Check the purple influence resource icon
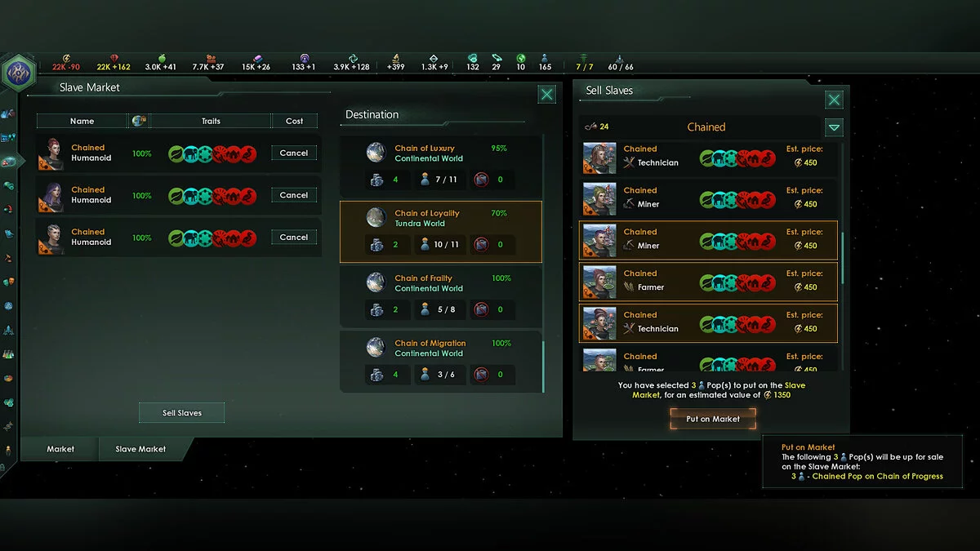The width and height of the screenshot is (980, 551). pos(304,59)
